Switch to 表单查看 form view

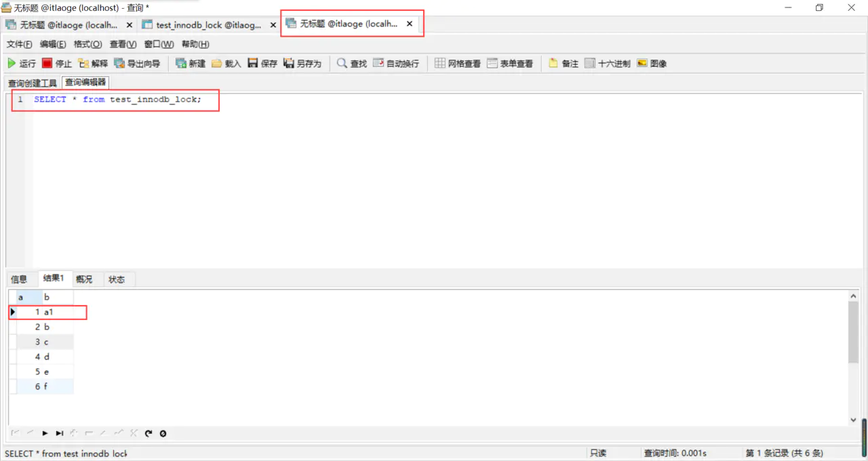pyautogui.click(x=510, y=63)
